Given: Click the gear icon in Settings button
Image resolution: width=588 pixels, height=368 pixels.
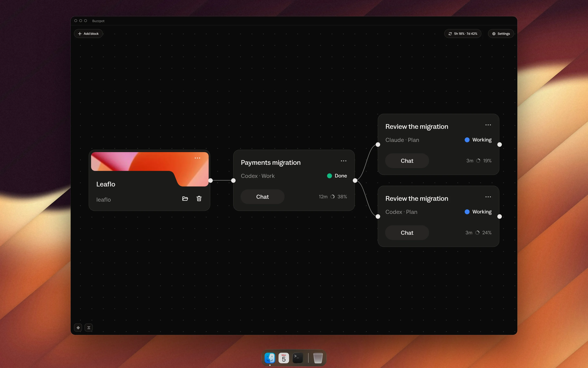Looking at the screenshot, I should pyautogui.click(x=494, y=34).
